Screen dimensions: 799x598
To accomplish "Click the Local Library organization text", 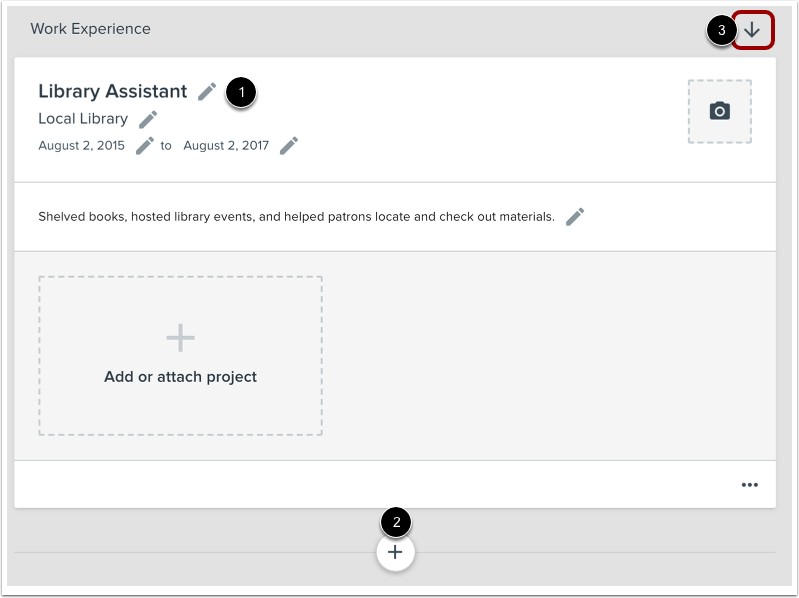I will (83, 119).
